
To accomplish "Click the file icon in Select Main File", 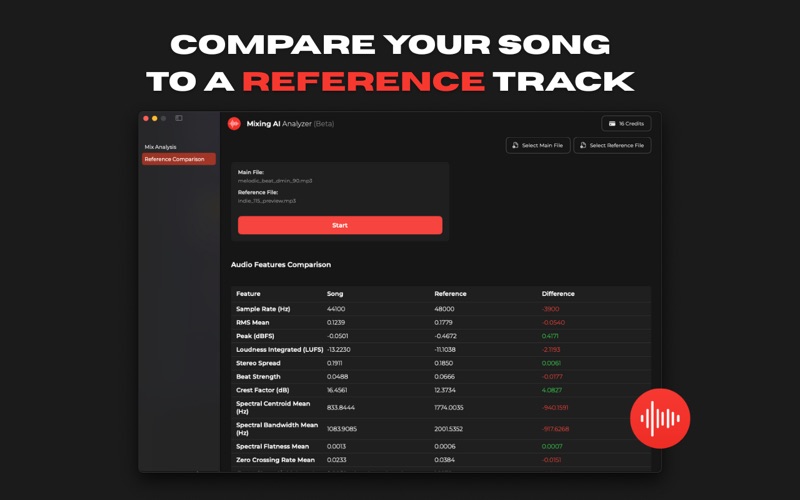I will (515, 145).
